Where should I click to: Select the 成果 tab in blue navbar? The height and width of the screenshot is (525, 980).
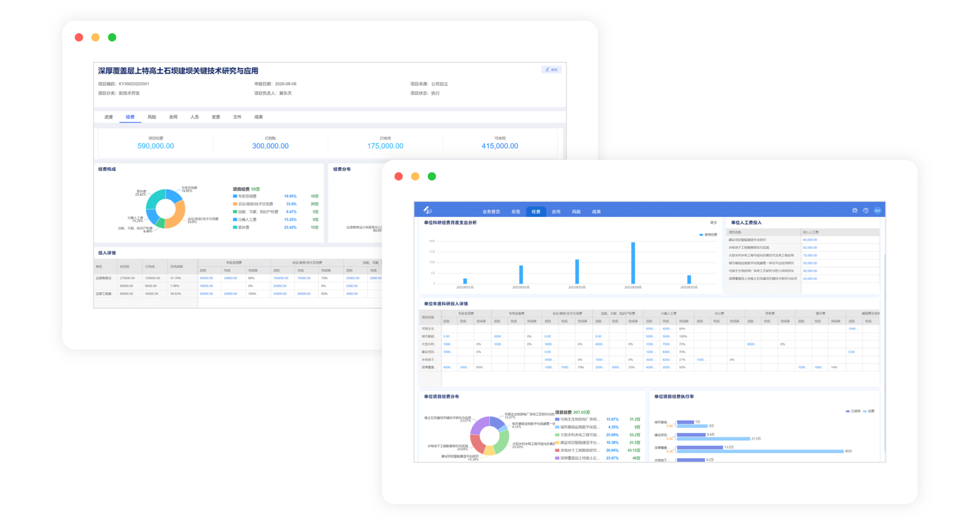click(x=596, y=212)
